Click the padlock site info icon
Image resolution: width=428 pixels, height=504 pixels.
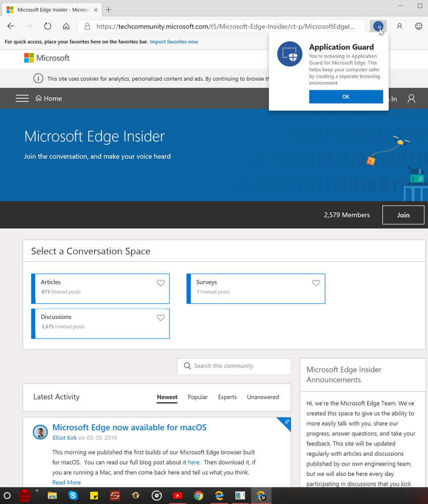click(87, 26)
